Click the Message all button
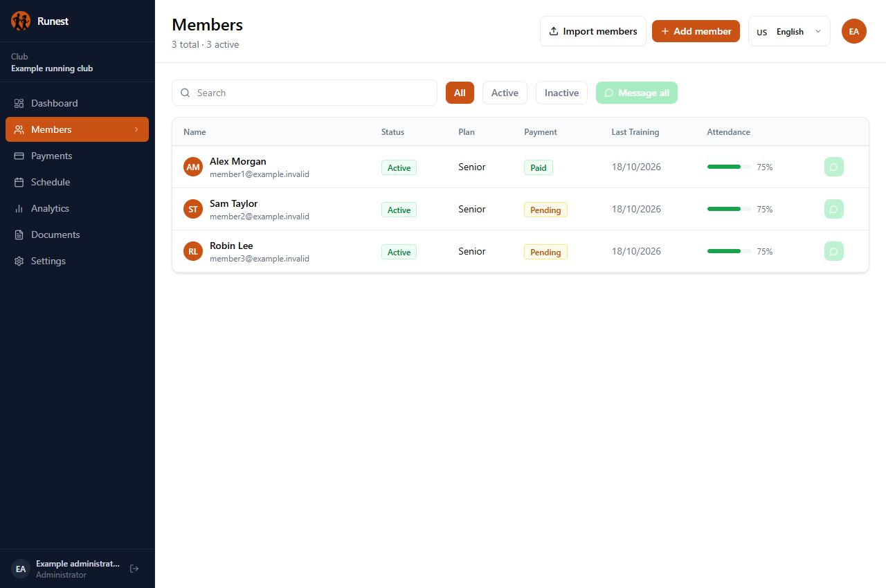This screenshot has height=588, width=886. coord(637,93)
